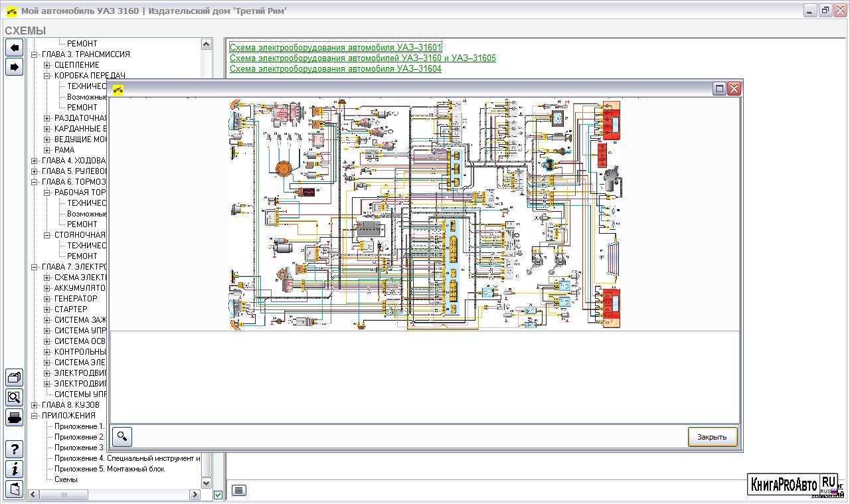Screen dimensions: 850x504
Task: Restore the main window size
Action: (825, 11)
